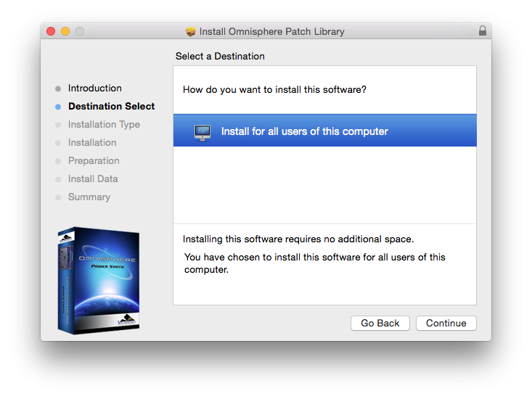Click the Go Back button

point(380,323)
